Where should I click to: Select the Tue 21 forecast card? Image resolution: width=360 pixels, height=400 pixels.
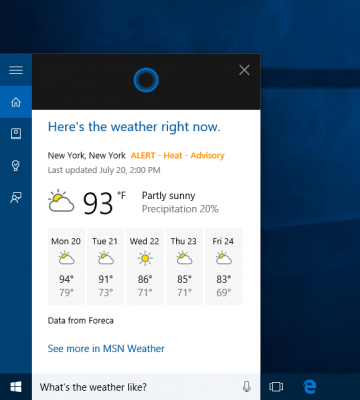105,267
